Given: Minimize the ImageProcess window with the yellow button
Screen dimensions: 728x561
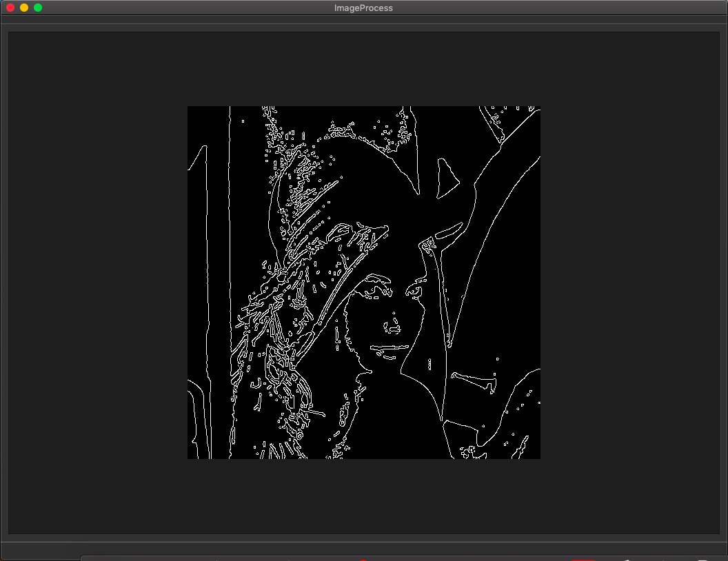Looking at the screenshot, I should [x=24, y=8].
